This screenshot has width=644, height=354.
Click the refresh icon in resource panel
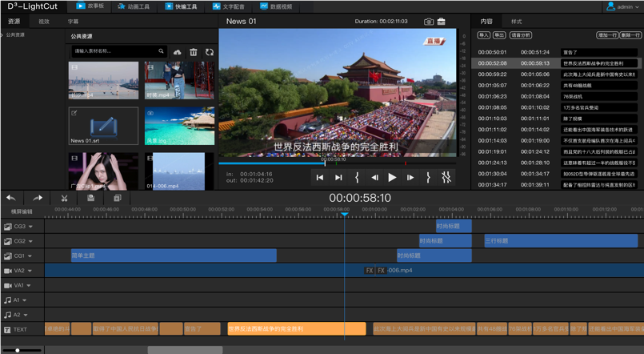(210, 52)
